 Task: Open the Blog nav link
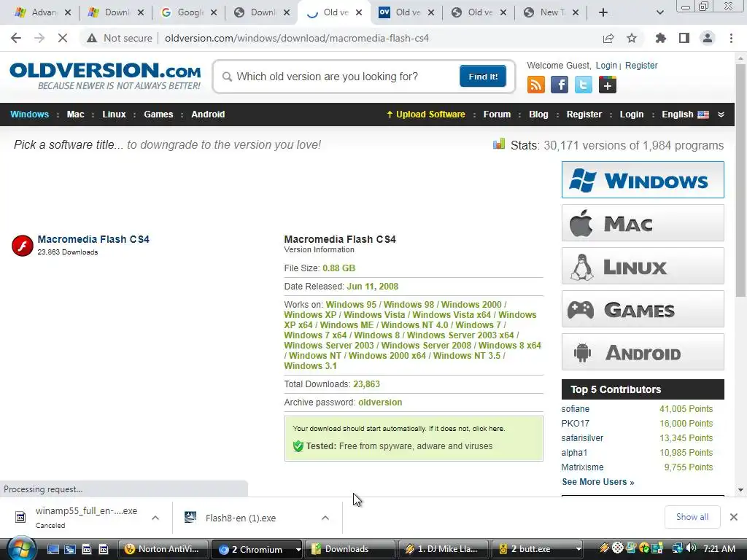538,114
